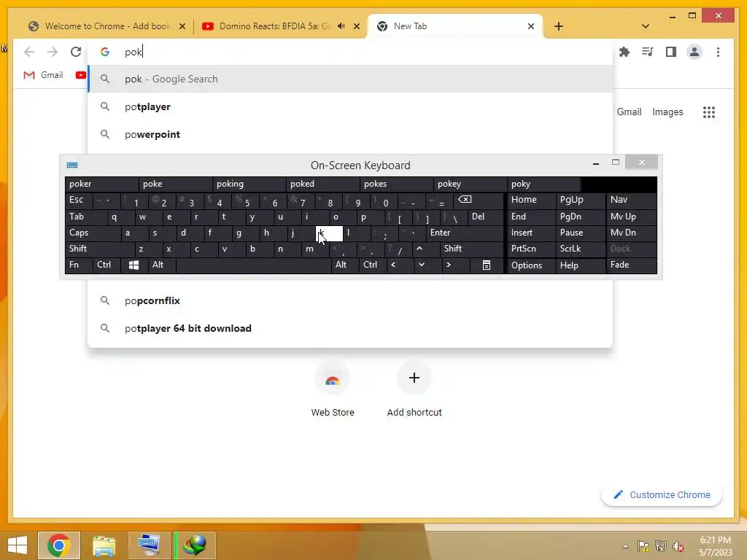Click Customize Chrome button
Screen dimensions: 747x560
[662, 495]
